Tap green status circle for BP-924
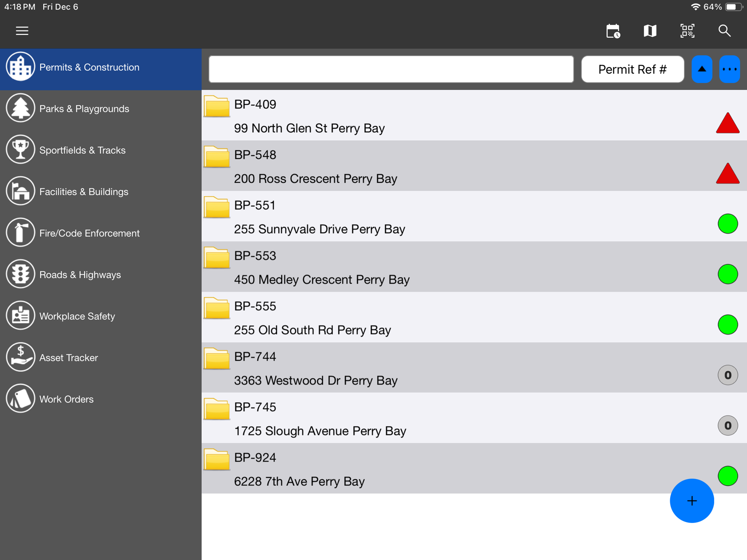The image size is (747, 560). point(728,476)
